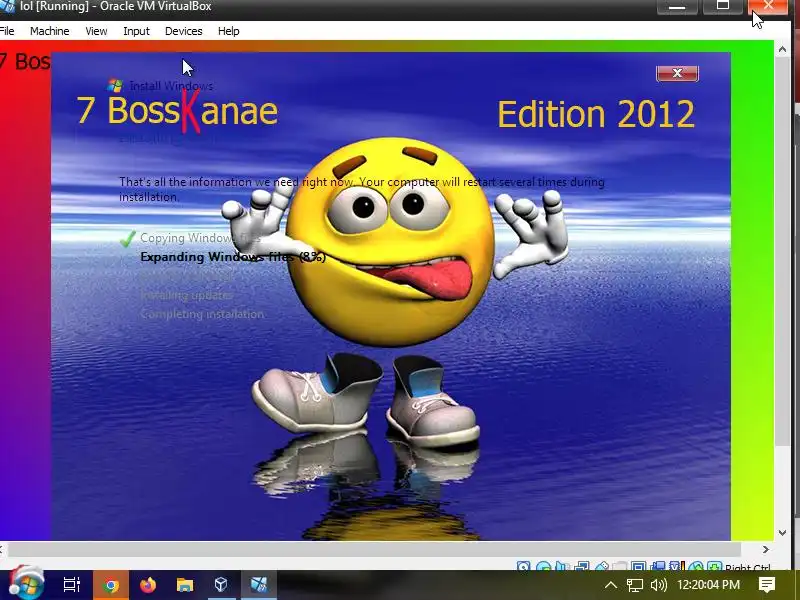
Task: Click the optical drive status icon
Action: pyautogui.click(x=543, y=566)
